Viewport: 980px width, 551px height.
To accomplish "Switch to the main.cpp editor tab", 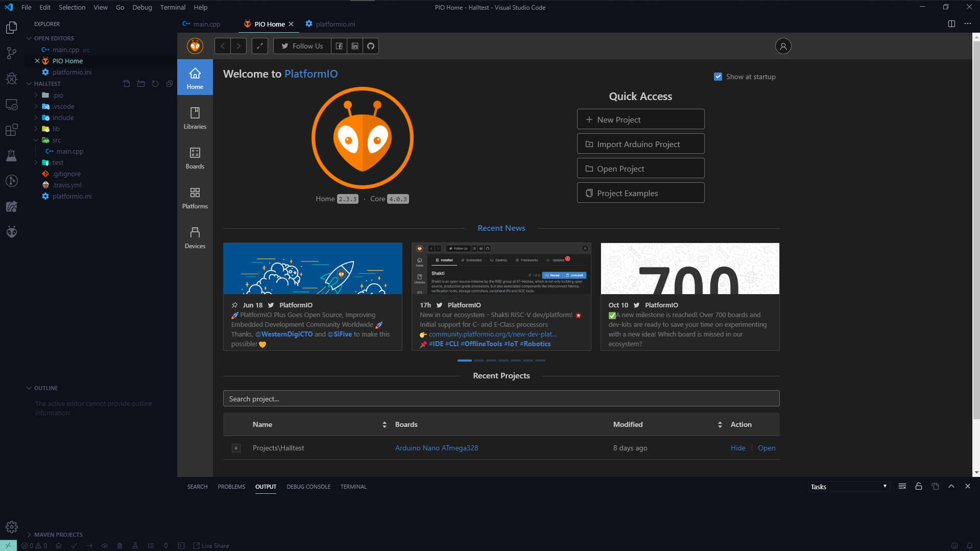I will pyautogui.click(x=206, y=24).
